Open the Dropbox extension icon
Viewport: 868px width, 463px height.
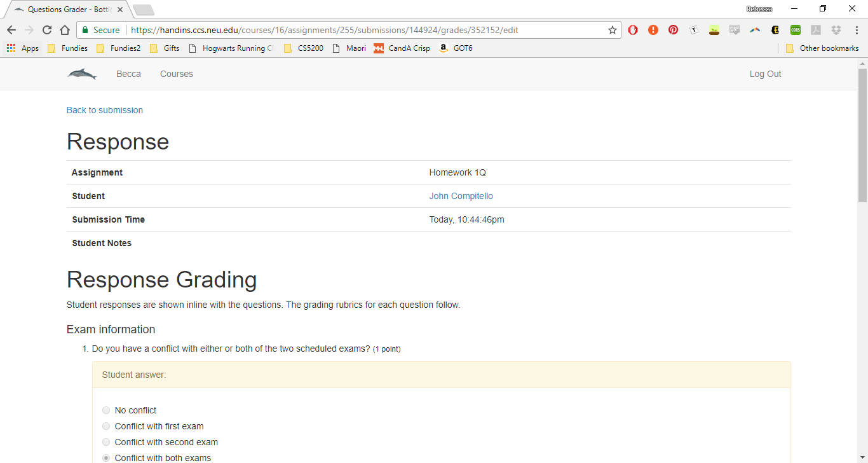pos(836,30)
